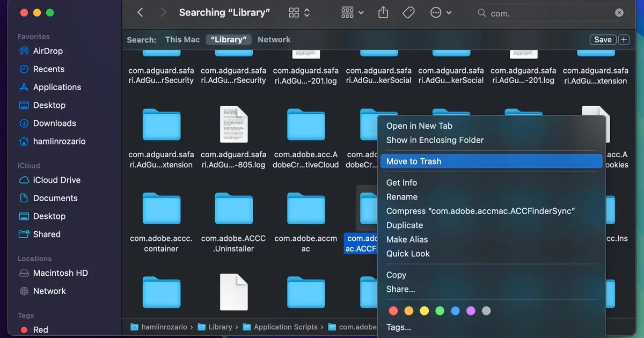Focus the search field containing com.

pyautogui.click(x=551, y=13)
